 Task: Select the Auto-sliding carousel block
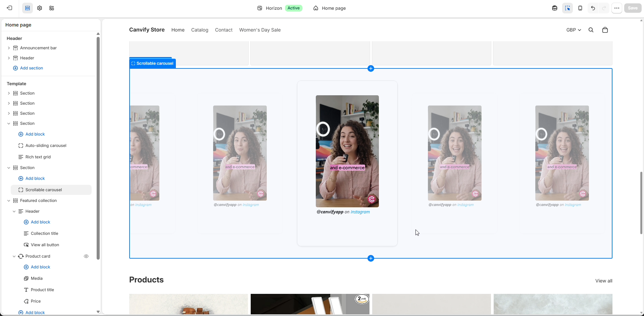point(46,146)
